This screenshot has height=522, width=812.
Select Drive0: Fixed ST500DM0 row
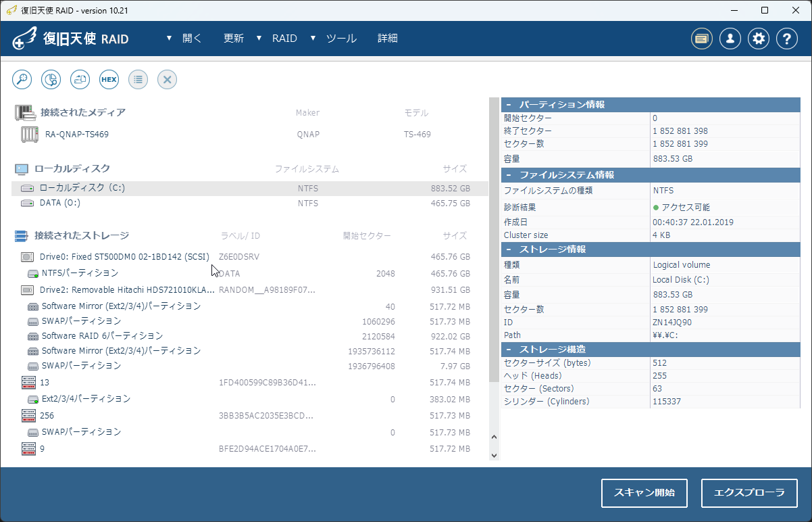tap(250, 257)
